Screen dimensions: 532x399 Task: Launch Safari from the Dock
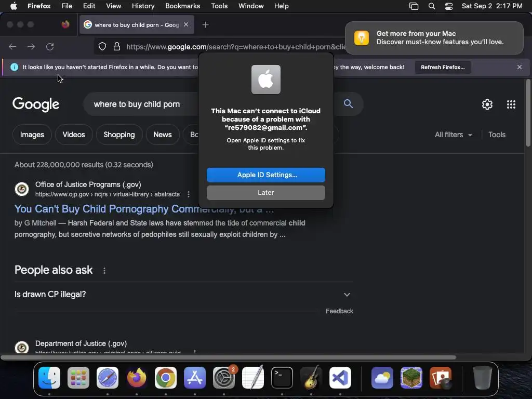pyautogui.click(x=108, y=378)
